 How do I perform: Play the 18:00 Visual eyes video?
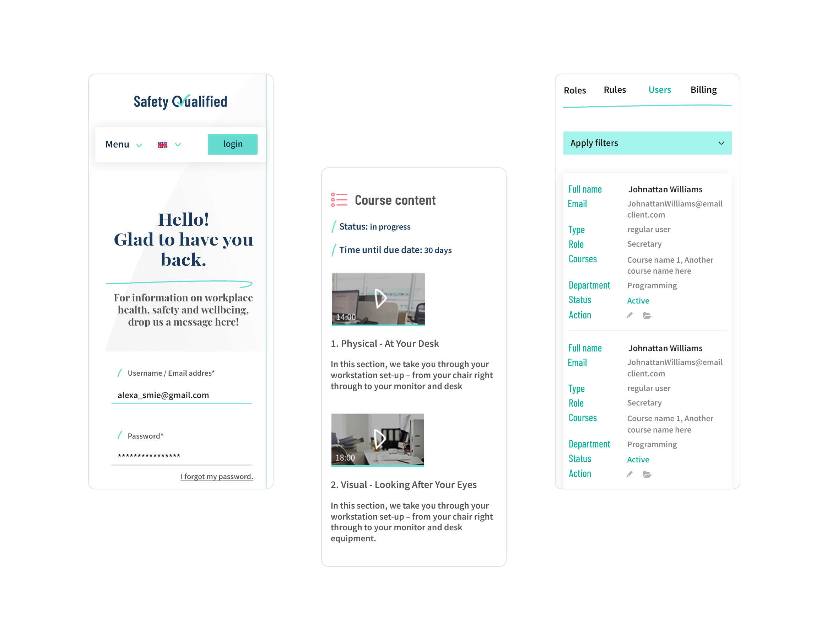pyautogui.click(x=379, y=439)
